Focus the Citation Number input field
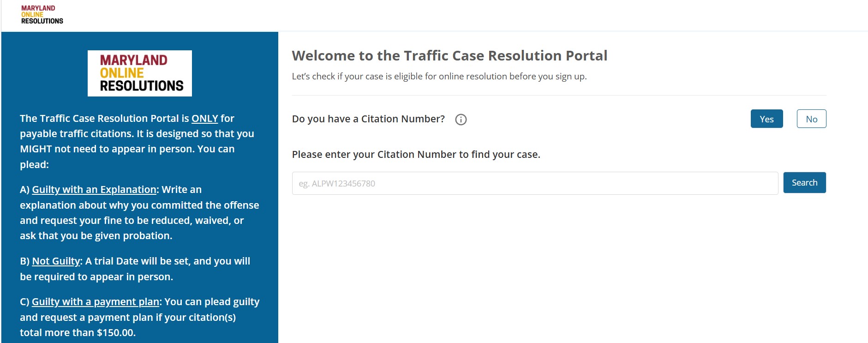 534,183
